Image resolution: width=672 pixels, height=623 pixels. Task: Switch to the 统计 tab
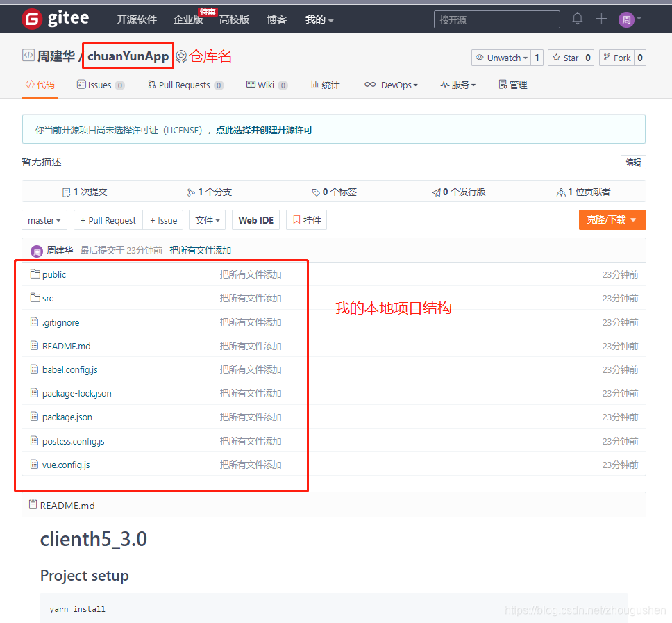(x=326, y=85)
